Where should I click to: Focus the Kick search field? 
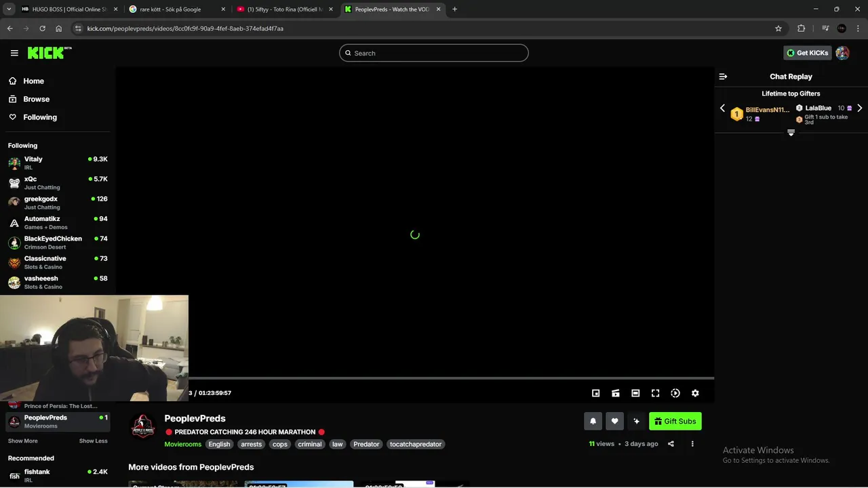point(434,53)
